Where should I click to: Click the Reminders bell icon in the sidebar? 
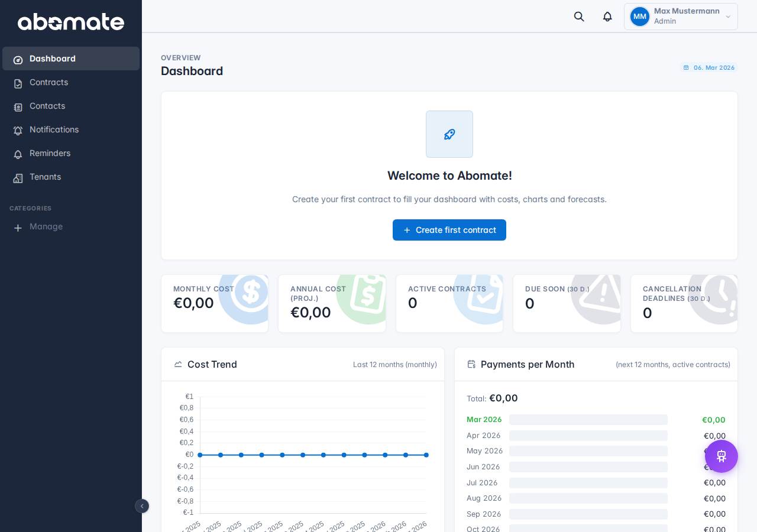pos(18,153)
